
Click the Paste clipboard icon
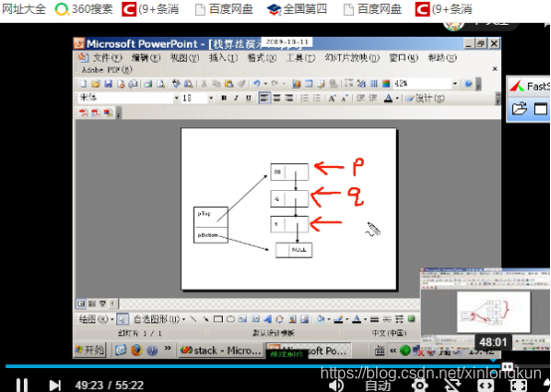[x=229, y=84]
